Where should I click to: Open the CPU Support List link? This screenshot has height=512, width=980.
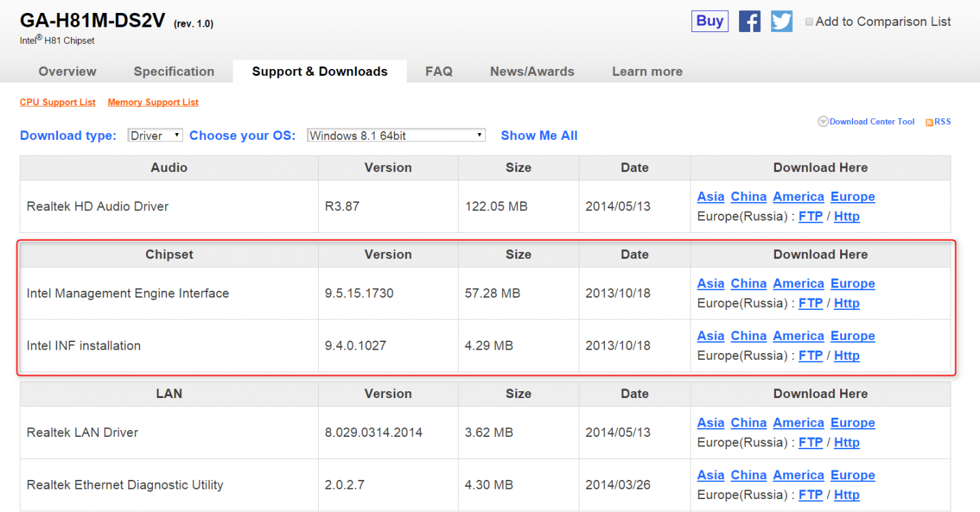click(58, 102)
